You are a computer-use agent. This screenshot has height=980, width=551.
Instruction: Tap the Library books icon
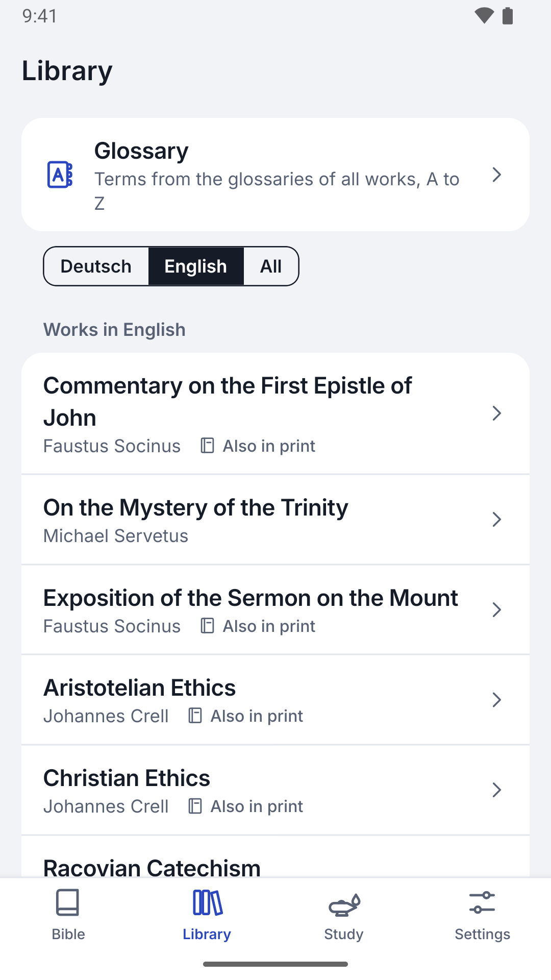coord(207,902)
